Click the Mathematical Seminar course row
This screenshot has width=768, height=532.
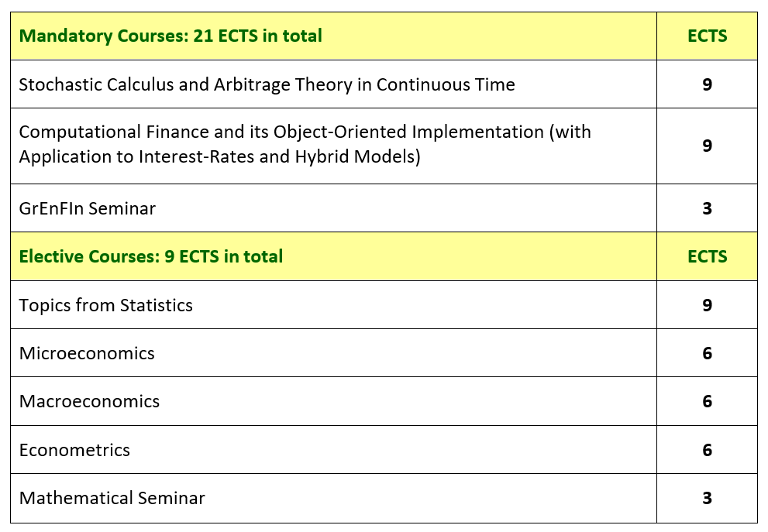[333, 498]
